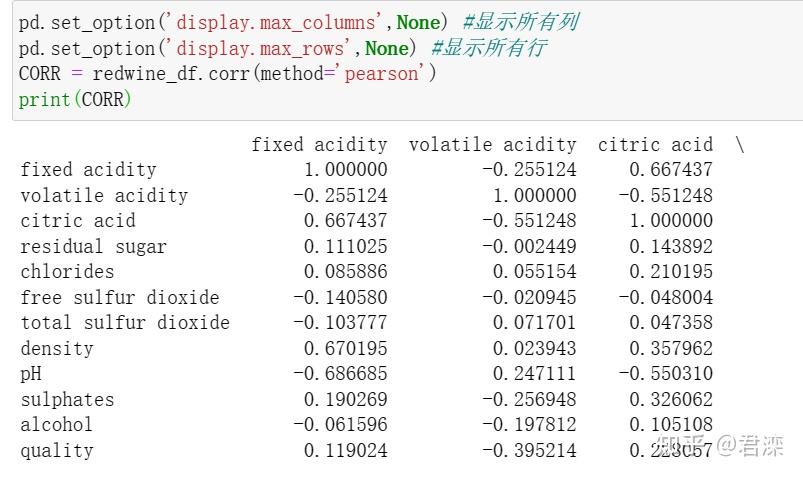
Task: Click the sulphates row label
Action: 68,400
